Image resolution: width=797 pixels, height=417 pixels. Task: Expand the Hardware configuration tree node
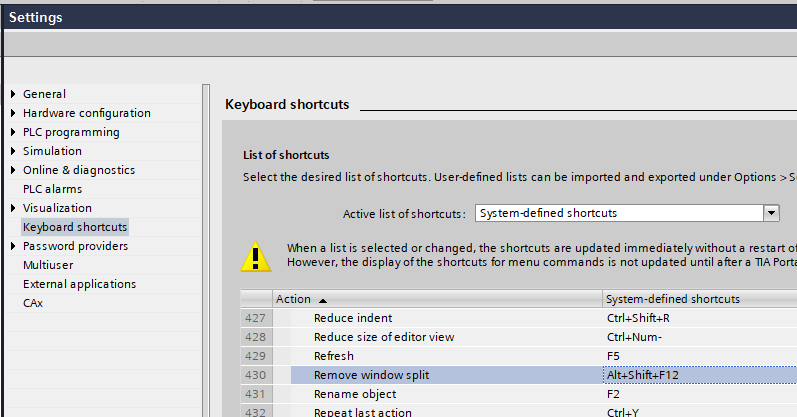[13, 113]
